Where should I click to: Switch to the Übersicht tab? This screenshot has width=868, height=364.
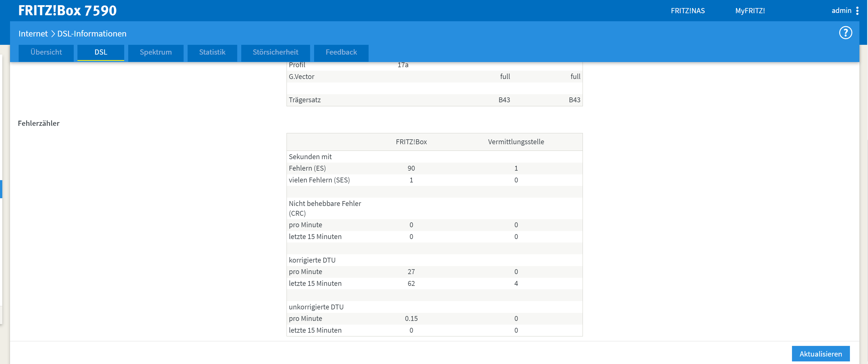(46, 52)
